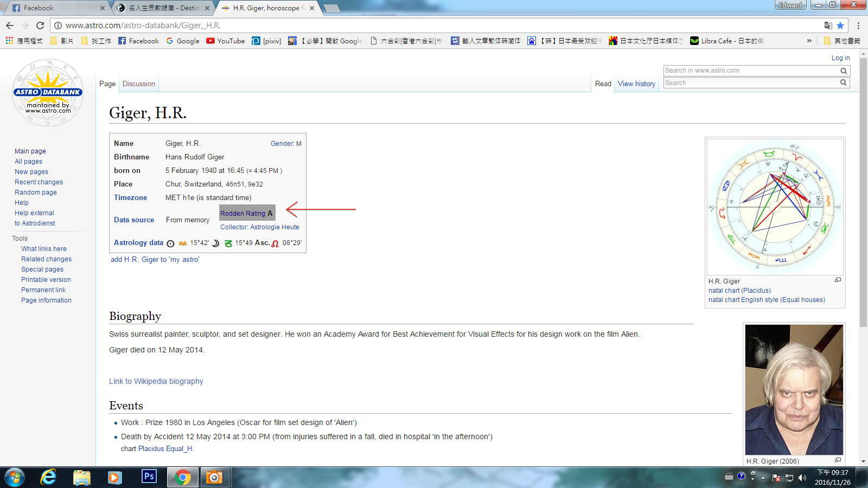The height and width of the screenshot is (488, 868).
Task: Expand the hidden bookmarks overflow chevron
Action: (809, 41)
